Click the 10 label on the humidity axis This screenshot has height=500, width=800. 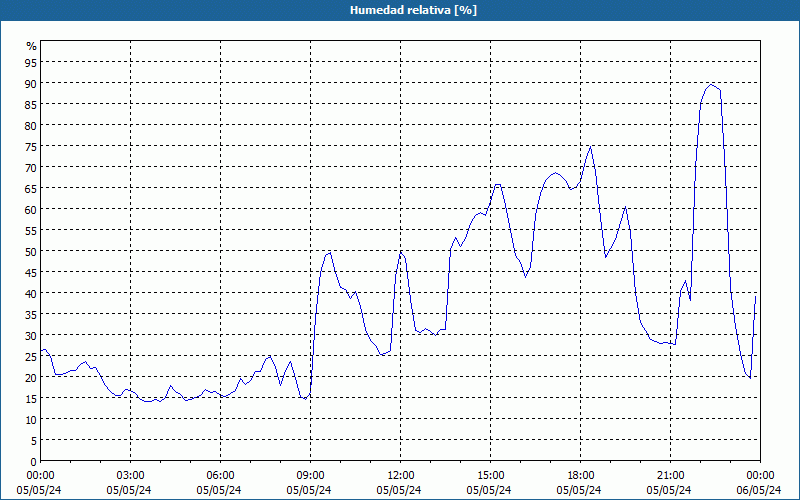point(31,419)
